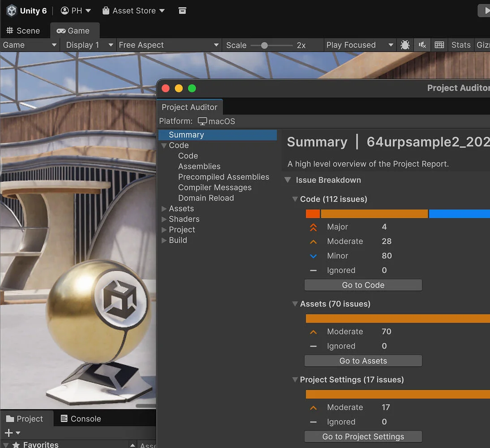Toggle mute audio in Game view
The image size is (490, 448).
(422, 45)
